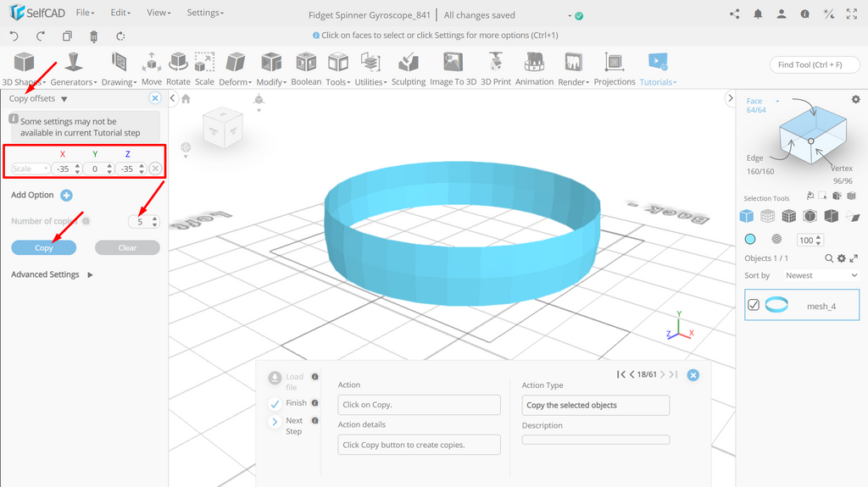Open the Settings menu
Screen dimensions: 868x487
(205, 12)
